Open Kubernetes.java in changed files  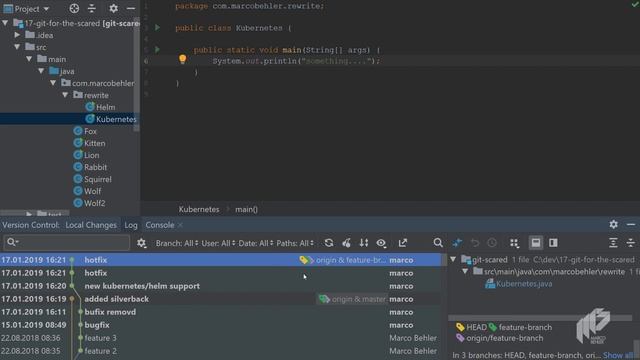click(524, 284)
